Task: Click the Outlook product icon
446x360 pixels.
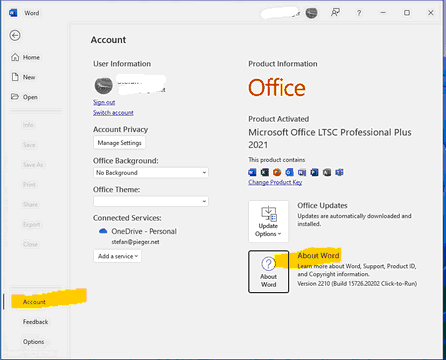Action: tap(289, 172)
